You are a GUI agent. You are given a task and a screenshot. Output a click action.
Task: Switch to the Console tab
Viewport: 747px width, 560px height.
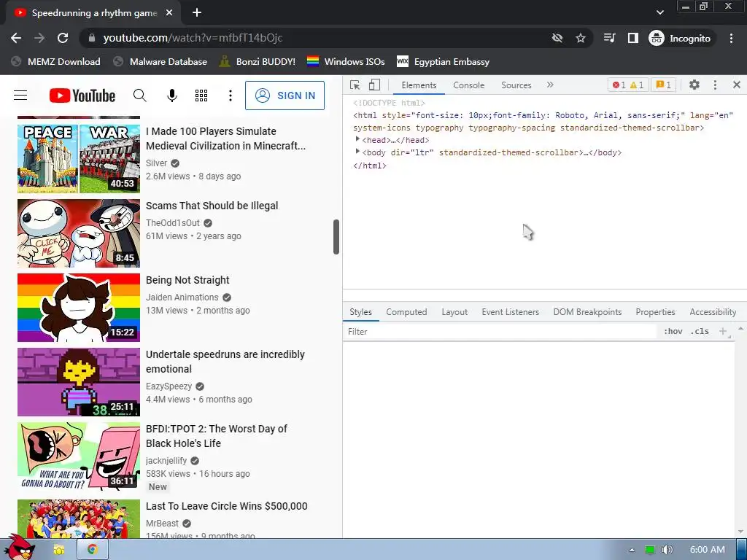(x=469, y=85)
